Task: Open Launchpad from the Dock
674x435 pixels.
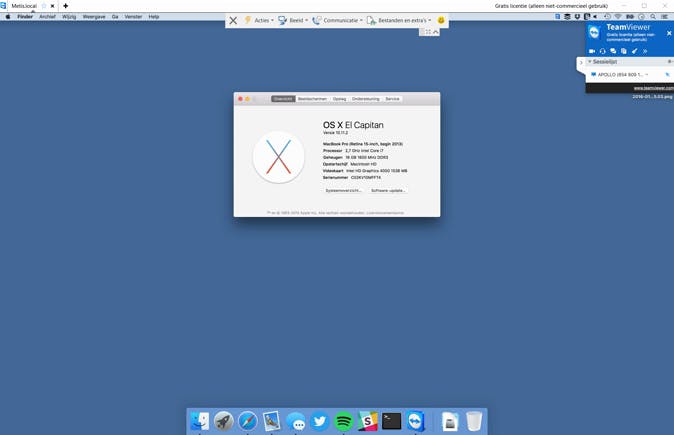Action: 224,421
